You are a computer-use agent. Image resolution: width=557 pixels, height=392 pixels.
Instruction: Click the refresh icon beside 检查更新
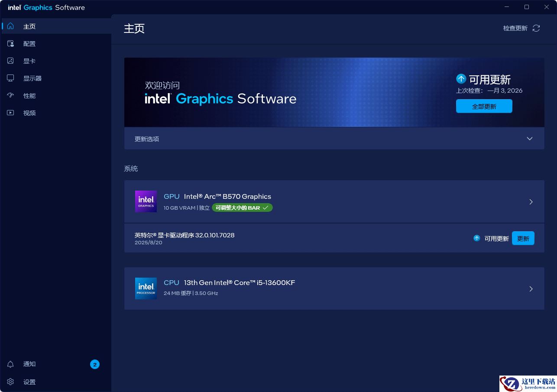point(536,28)
